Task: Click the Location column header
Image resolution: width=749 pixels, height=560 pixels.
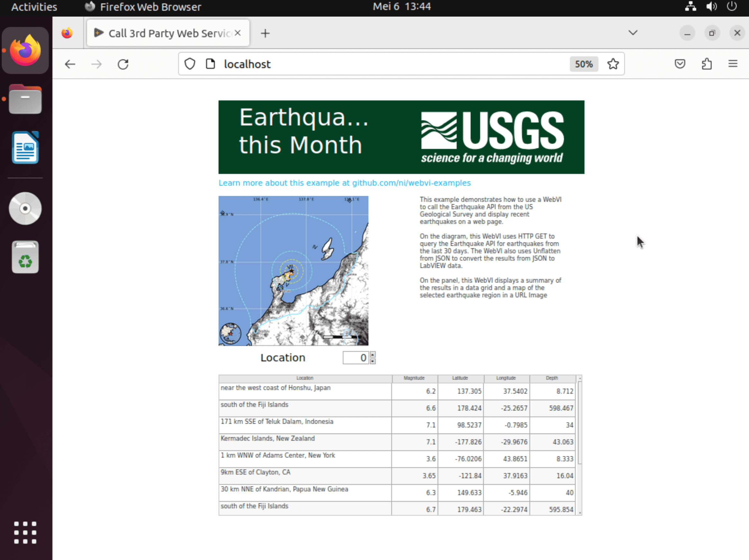Action: point(305,378)
